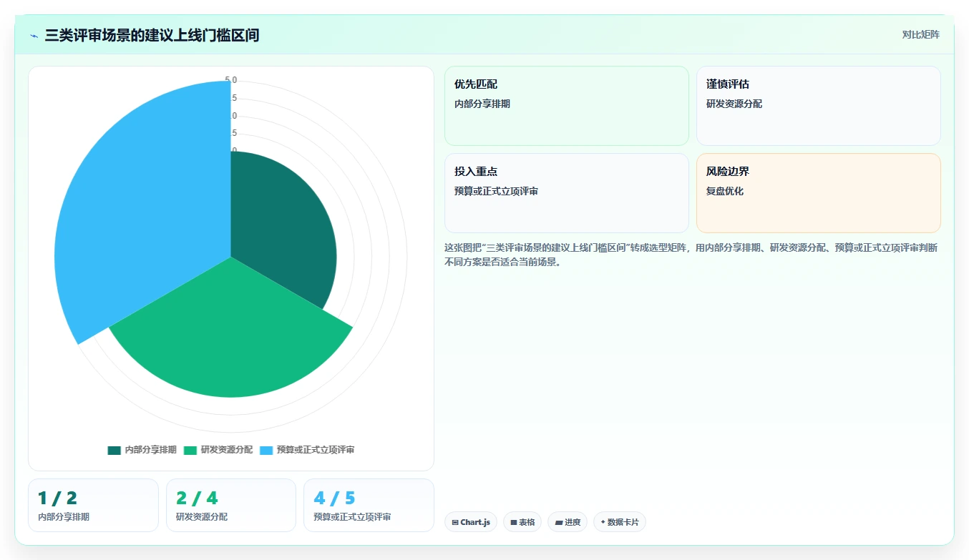
Task: Toggle 内部分享排期 legend item
Action: click(142, 450)
